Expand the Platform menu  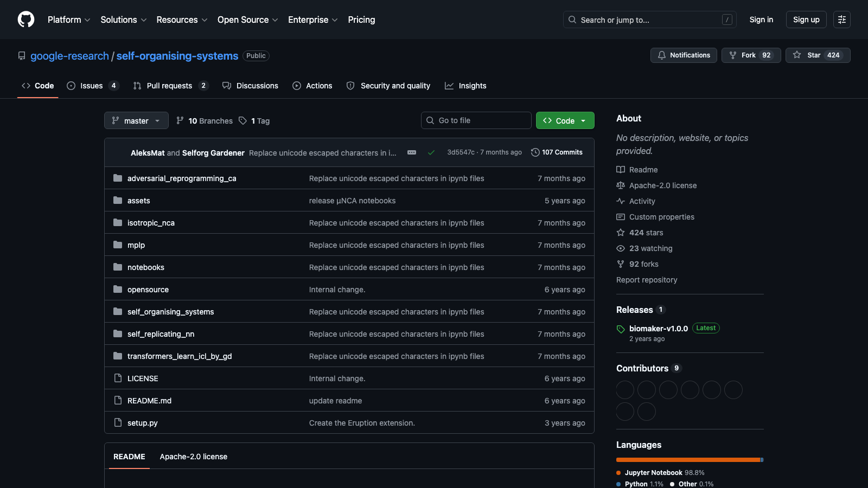click(69, 20)
